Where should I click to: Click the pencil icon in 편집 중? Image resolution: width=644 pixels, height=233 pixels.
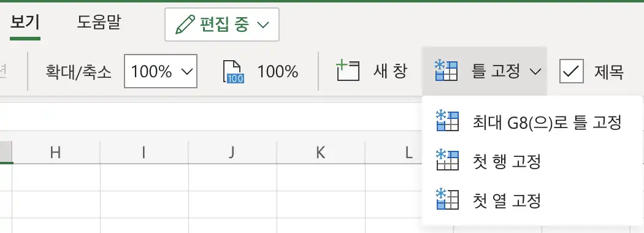click(185, 25)
